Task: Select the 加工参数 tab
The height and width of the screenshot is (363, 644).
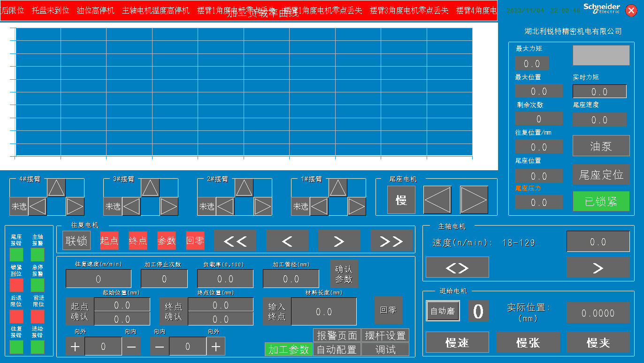Action: click(289, 349)
